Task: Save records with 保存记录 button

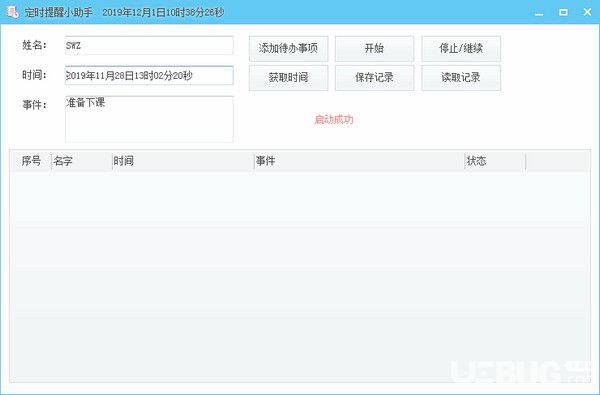Action: (375, 78)
